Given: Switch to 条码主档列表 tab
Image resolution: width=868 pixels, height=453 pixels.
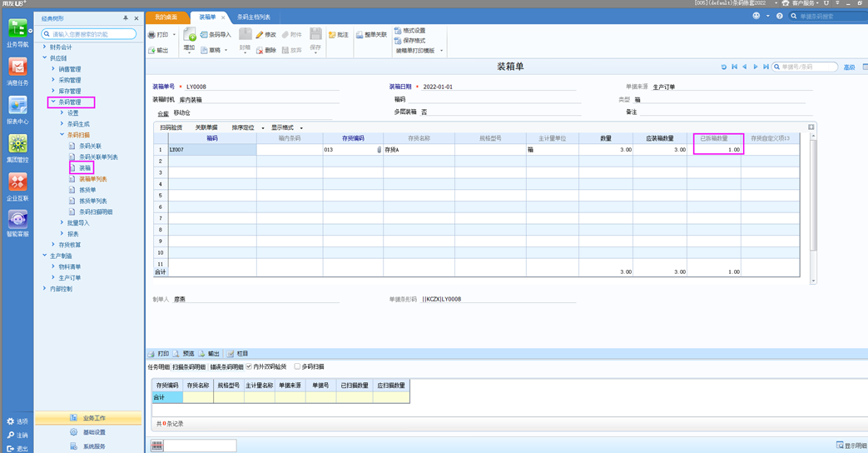Looking at the screenshot, I should [254, 17].
